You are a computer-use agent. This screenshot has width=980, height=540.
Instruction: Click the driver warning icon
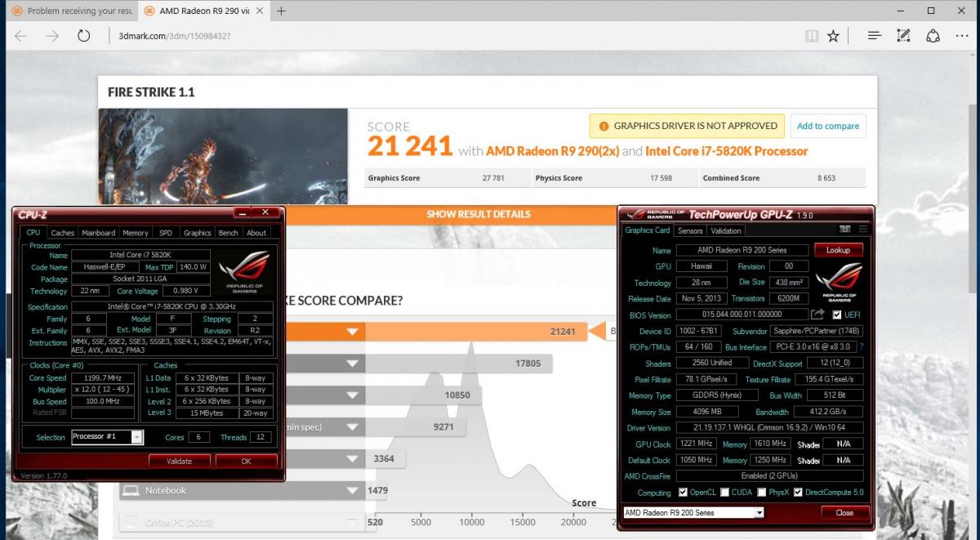pos(604,126)
